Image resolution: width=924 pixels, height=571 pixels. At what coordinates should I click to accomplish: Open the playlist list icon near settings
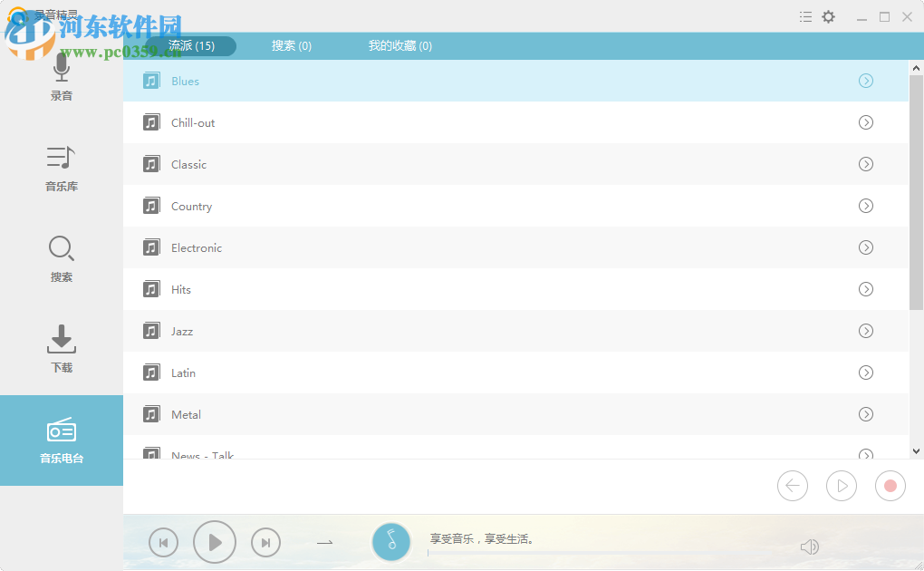coord(805,16)
